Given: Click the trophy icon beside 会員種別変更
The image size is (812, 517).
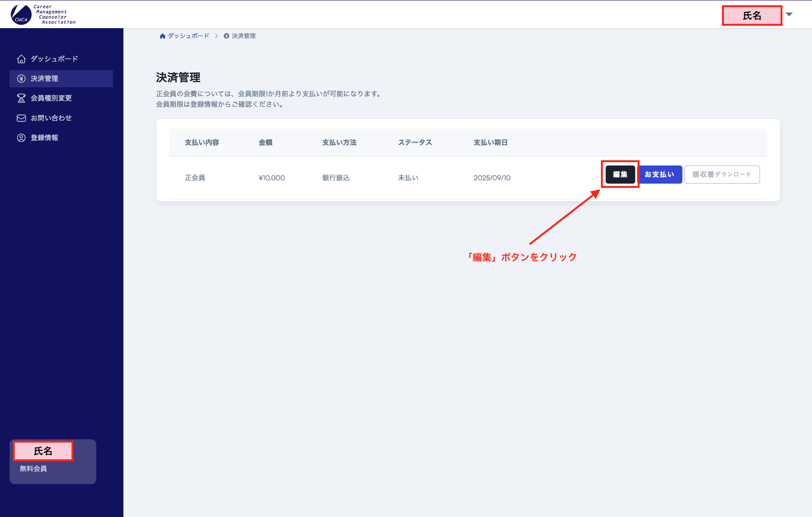Looking at the screenshot, I should [x=21, y=98].
